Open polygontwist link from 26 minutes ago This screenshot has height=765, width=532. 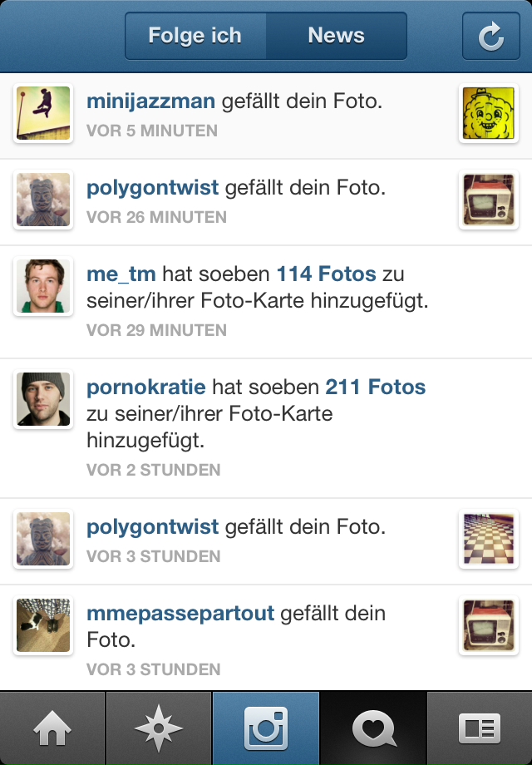pyautogui.click(x=153, y=188)
